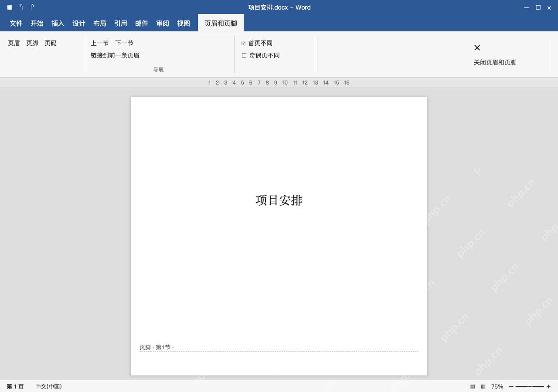
Task: Click the 中文(中国) language indicator
Action: click(x=48, y=386)
